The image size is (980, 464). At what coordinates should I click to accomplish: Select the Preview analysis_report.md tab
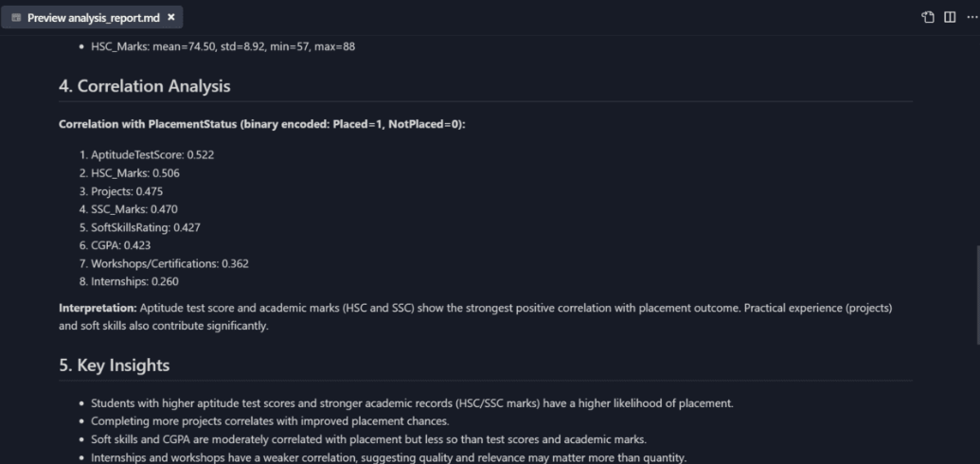(x=92, y=17)
